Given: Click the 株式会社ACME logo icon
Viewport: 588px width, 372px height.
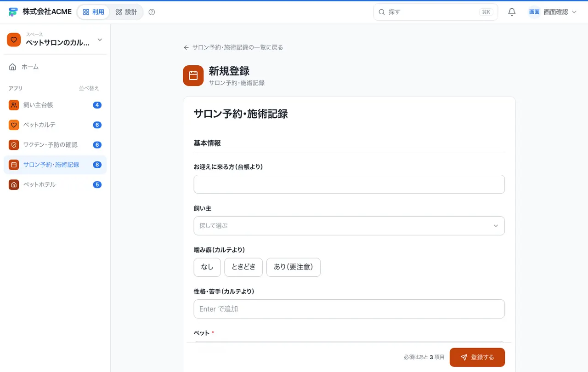Looking at the screenshot, I should click(x=13, y=12).
